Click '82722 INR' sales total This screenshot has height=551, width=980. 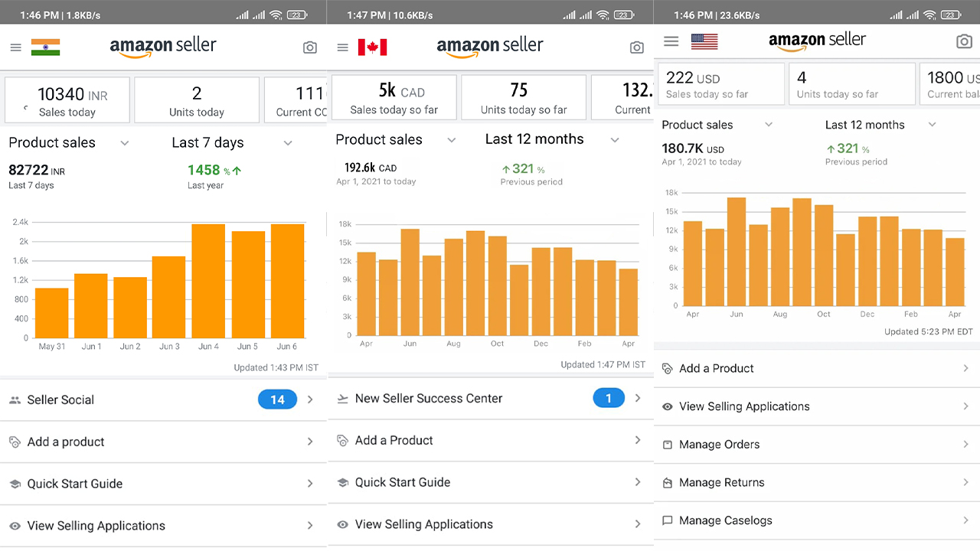[37, 171]
